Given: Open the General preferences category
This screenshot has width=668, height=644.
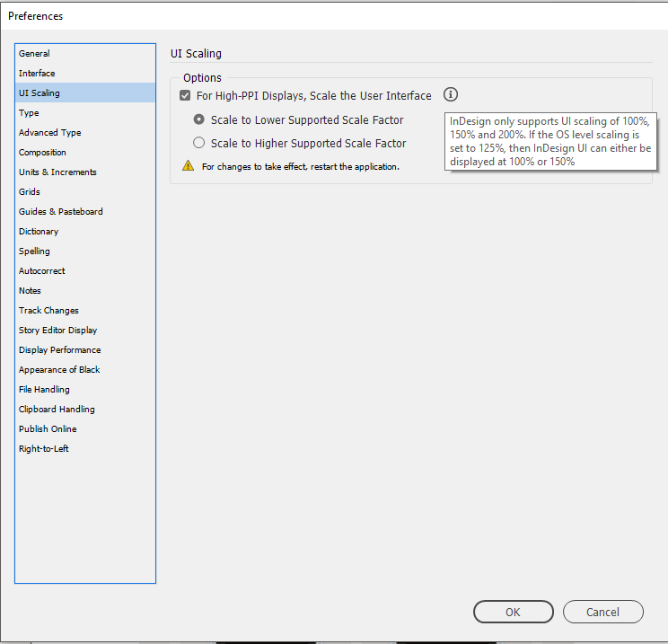Looking at the screenshot, I should [85, 54].
